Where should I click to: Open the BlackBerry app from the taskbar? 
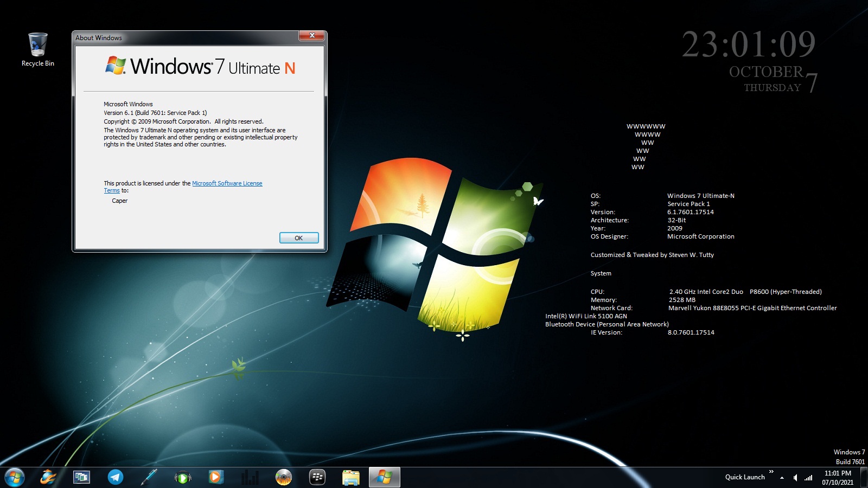pos(317,477)
